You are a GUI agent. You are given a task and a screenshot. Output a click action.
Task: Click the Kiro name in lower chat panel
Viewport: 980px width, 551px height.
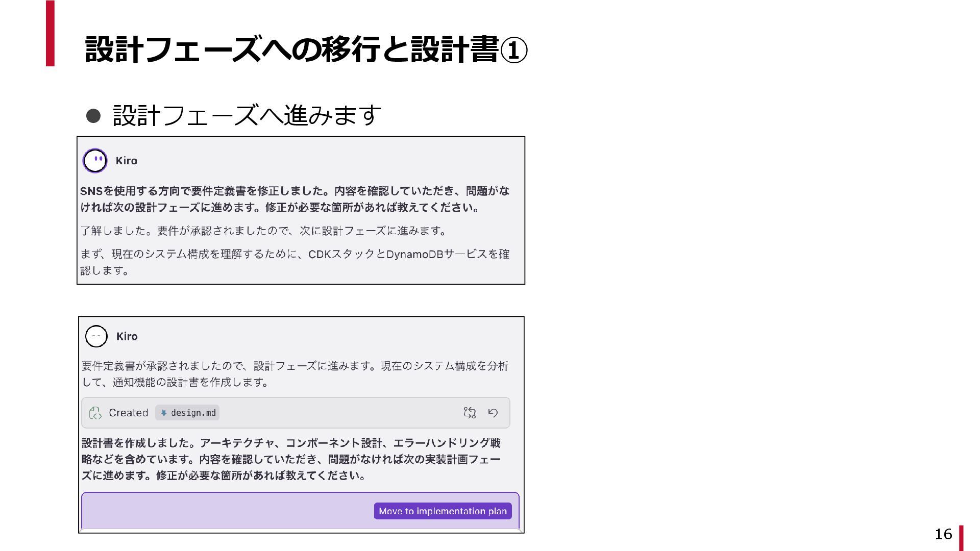point(127,336)
